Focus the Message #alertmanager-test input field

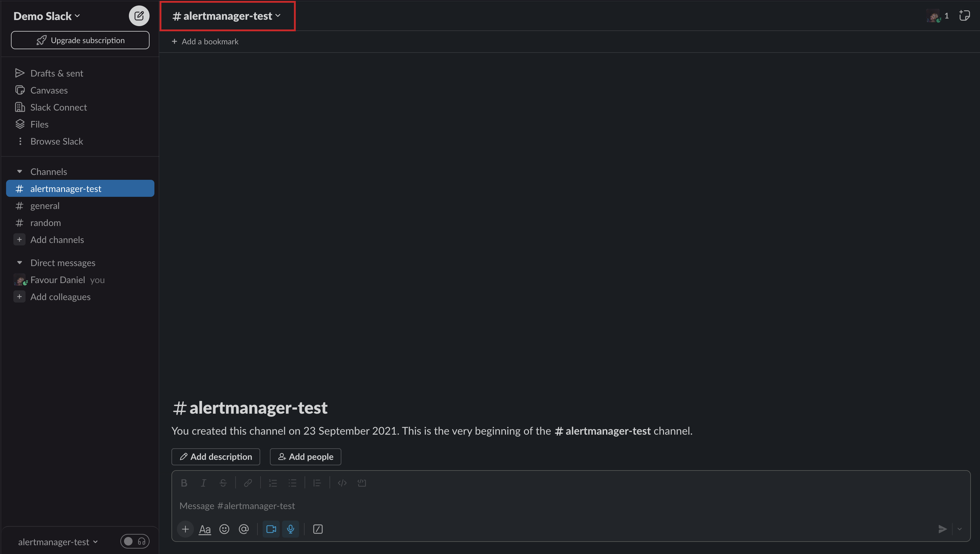coord(571,506)
